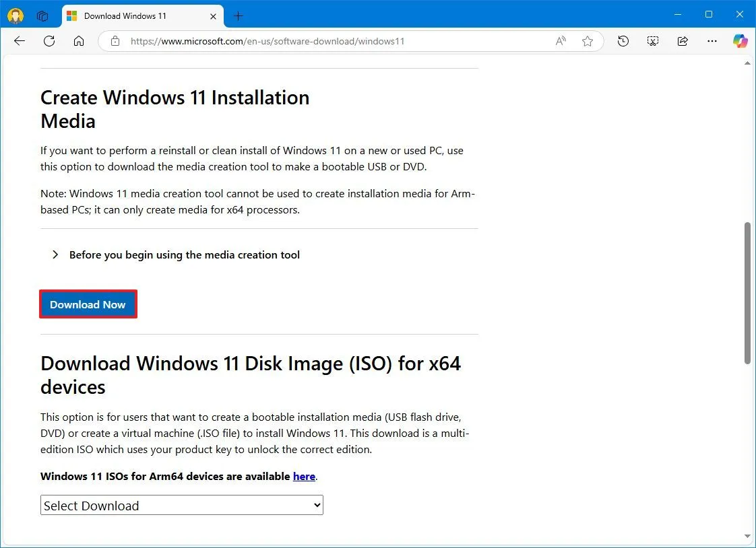
Task: Open a new browser tab
Action: click(238, 15)
